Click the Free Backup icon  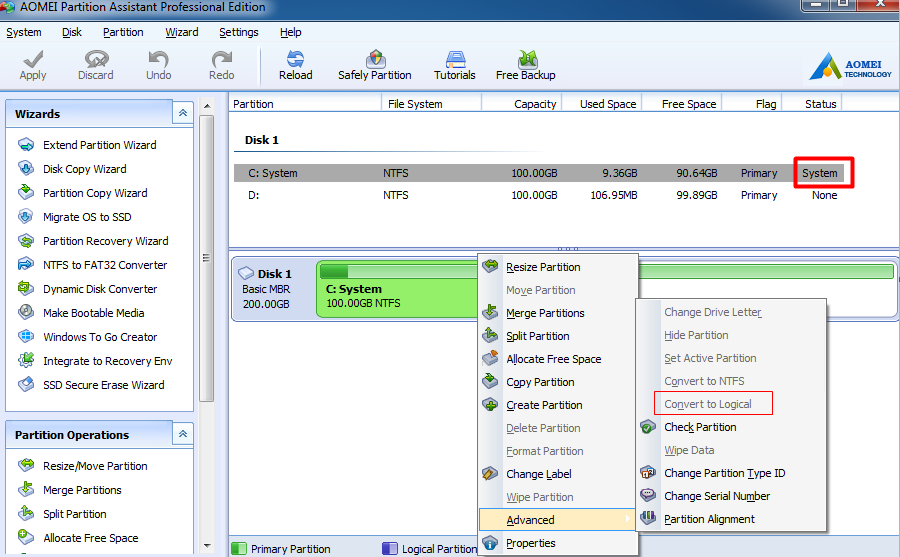[x=527, y=59]
